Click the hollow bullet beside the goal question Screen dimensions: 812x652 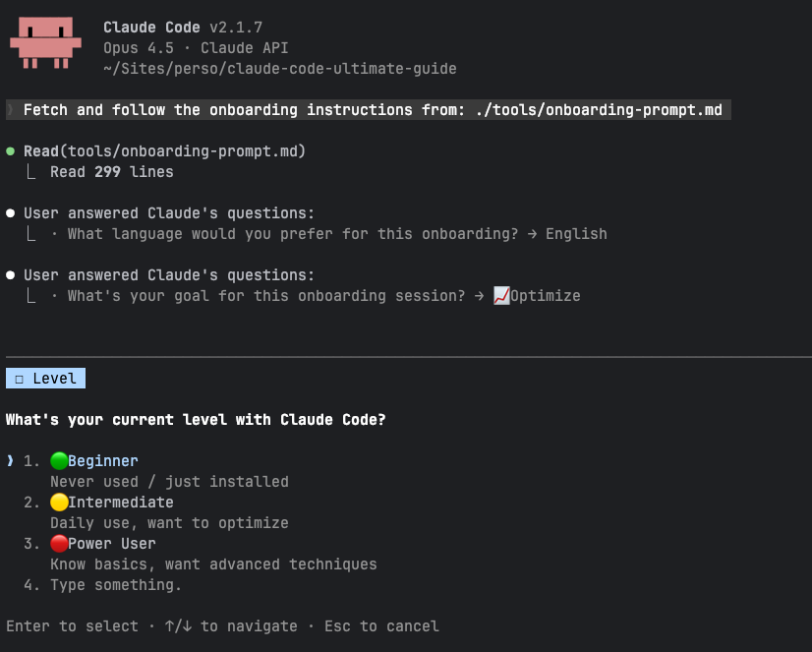pos(9,274)
